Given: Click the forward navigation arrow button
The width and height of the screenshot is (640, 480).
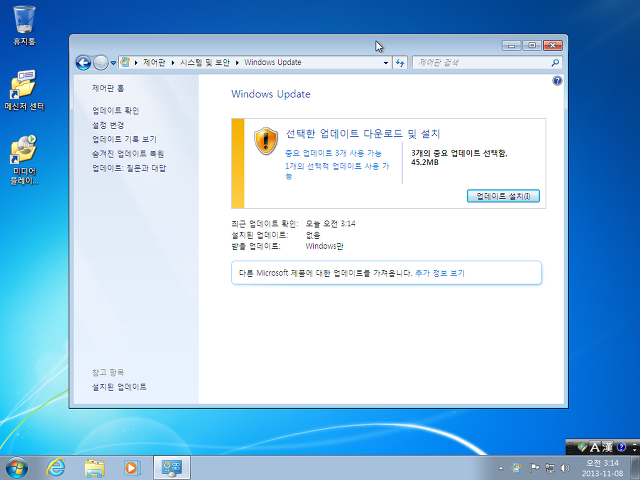Looking at the screenshot, I should (x=100, y=62).
